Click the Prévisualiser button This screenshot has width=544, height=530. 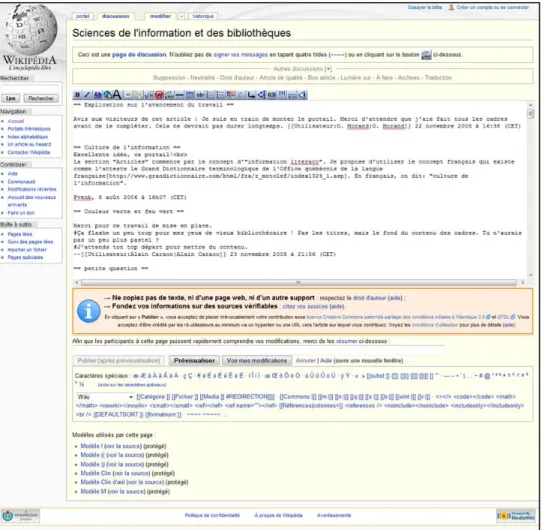[194, 361]
